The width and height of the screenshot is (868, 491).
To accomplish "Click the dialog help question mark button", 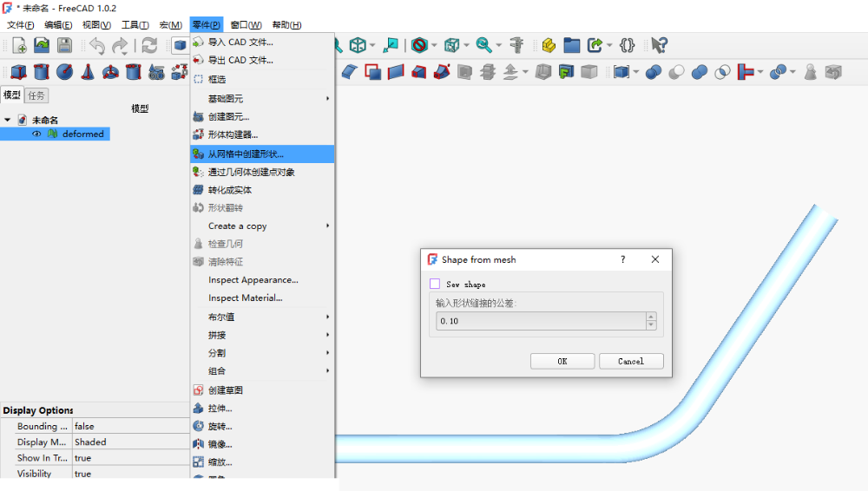I will (622, 259).
